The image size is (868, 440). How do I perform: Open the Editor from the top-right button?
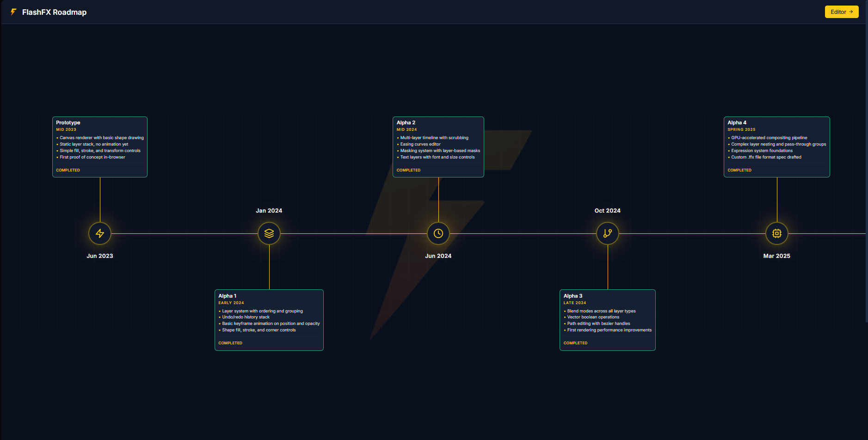[x=841, y=12]
